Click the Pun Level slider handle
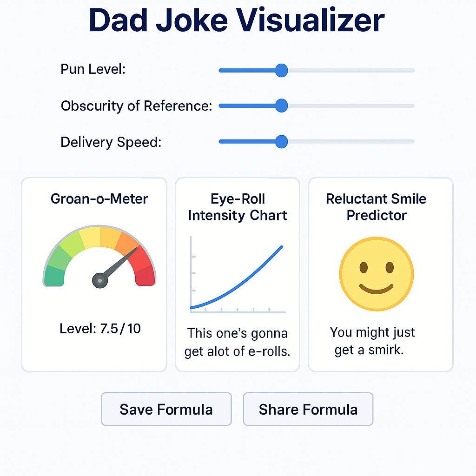Screen dimensions: 476x476 pos(281,71)
